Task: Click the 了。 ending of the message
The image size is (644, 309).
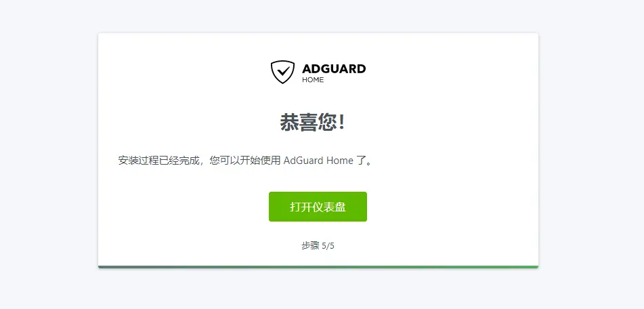Action: point(364,160)
